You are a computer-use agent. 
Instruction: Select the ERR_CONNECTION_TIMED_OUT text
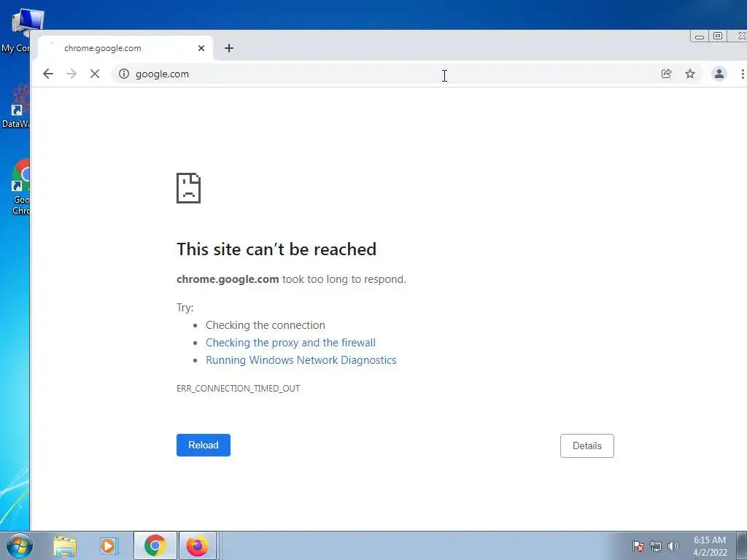(239, 388)
